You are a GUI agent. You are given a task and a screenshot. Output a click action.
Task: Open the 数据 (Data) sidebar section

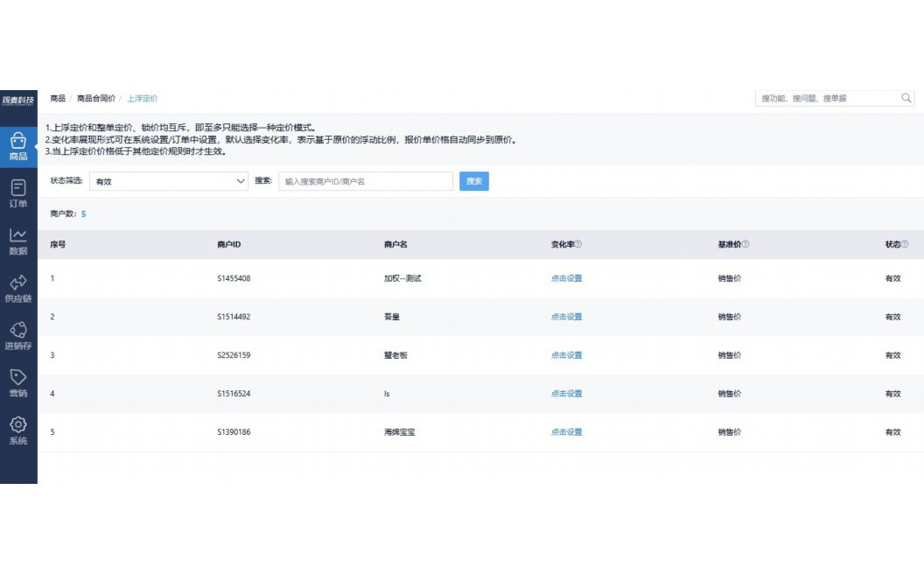[17, 239]
